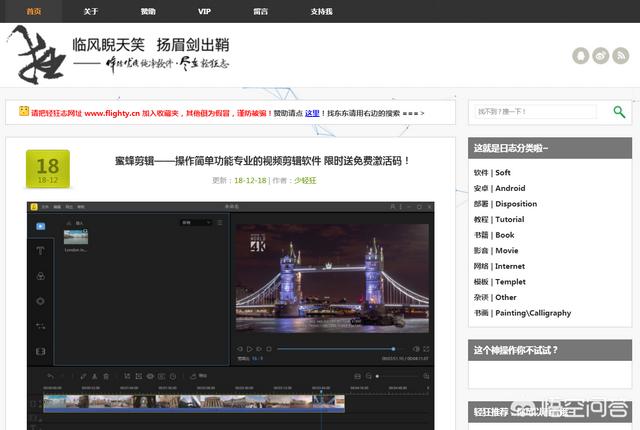
Task: Open the 蜜蜂剪辑 article title link
Action: (262, 160)
